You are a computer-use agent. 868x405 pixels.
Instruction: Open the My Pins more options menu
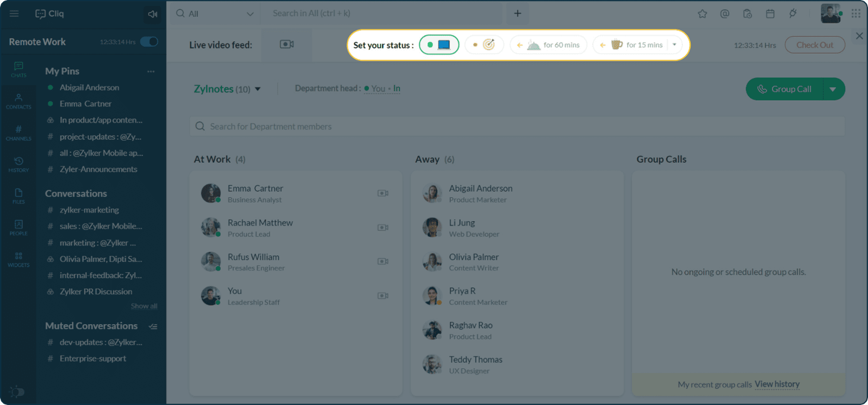click(x=151, y=72)
